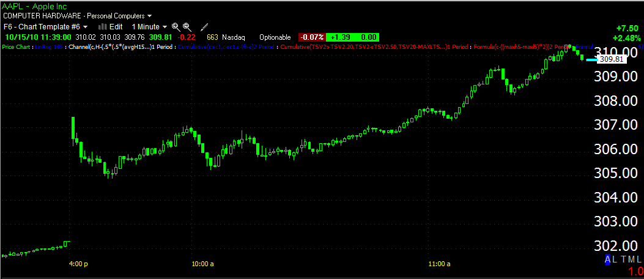Select the Price Chart legend label
The height and width of the screenshot is (279, 644).
(15, 47)
